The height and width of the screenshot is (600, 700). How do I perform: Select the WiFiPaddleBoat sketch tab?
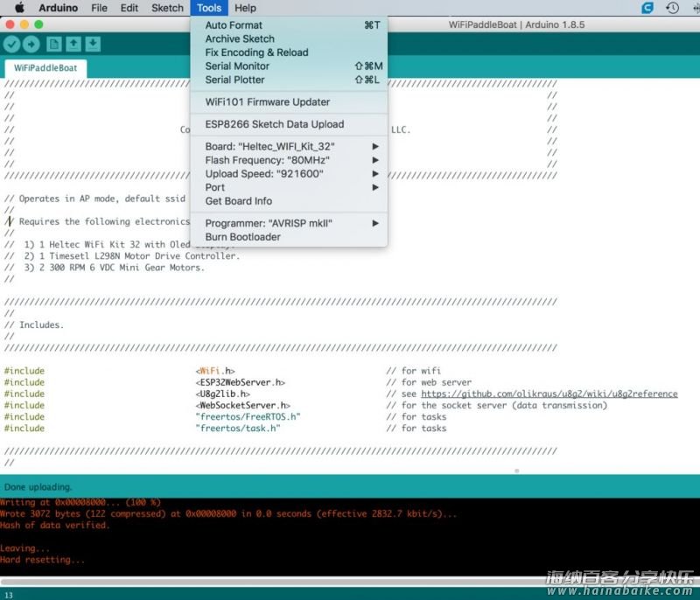pyautogui.click(x=45, y=68)
